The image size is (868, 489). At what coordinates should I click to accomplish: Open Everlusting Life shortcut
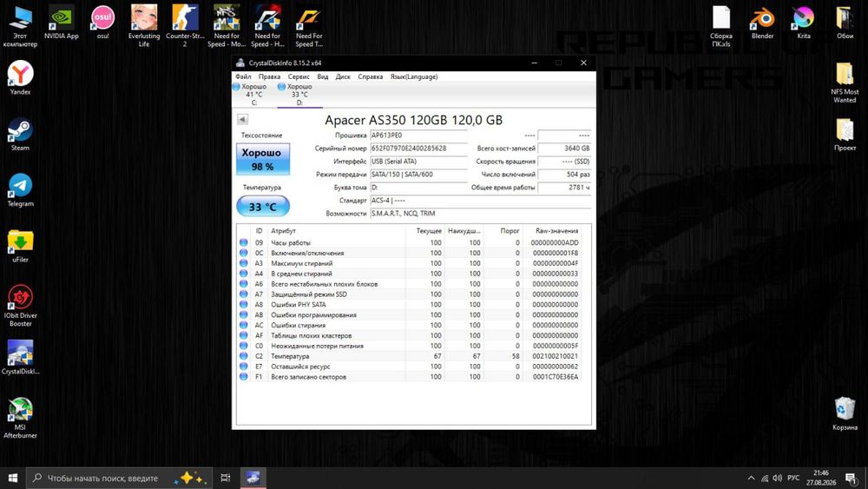click(144, 26)
